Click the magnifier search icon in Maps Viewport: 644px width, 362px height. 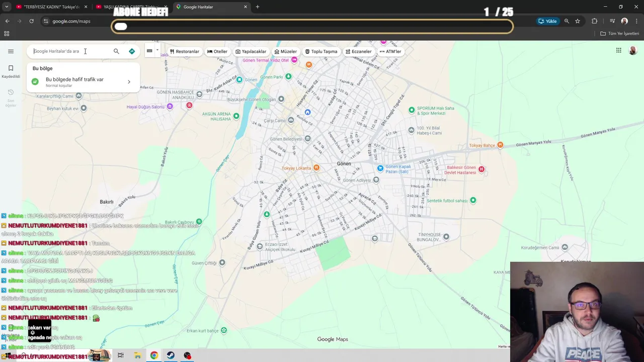[x=116, y=51]
